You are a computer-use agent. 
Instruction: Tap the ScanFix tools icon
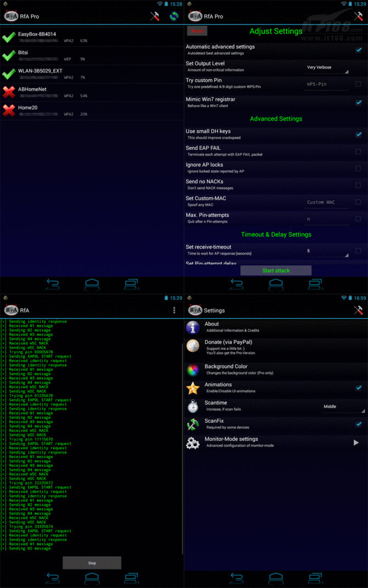193,425
